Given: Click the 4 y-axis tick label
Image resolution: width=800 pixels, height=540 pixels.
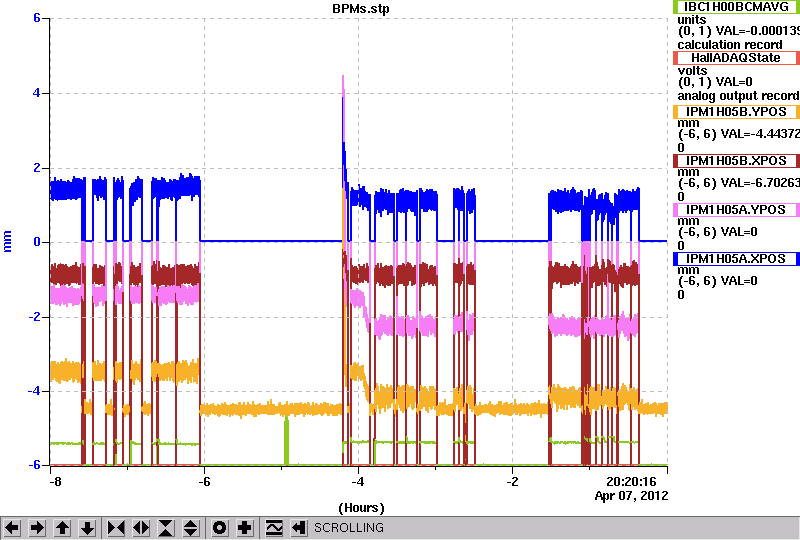Looking at the screenshot, I should (37, 93).
